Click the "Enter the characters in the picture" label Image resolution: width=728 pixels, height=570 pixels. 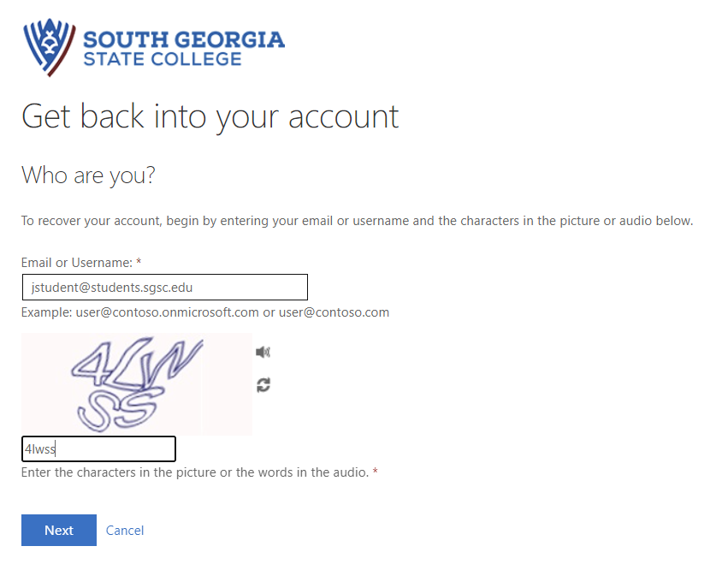point(195,472)
